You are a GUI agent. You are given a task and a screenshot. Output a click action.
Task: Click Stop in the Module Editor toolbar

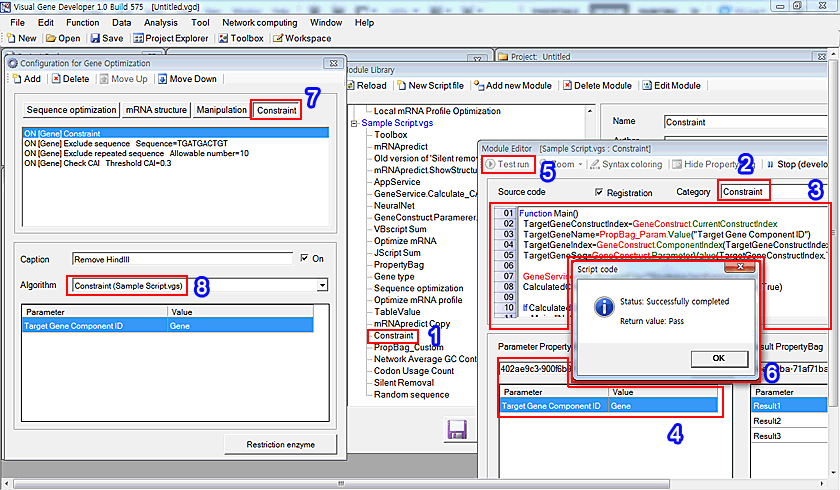(797, 164)
